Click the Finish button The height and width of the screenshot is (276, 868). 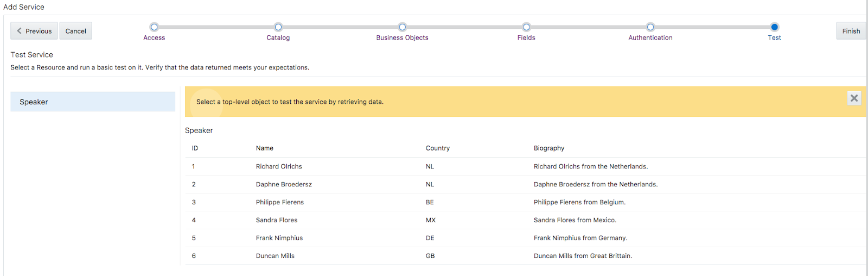click(x=851, y=31)
